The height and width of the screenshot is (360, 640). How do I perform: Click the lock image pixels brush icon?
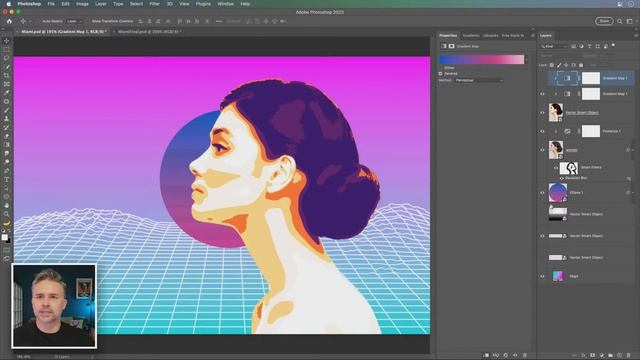pos(559,65)
